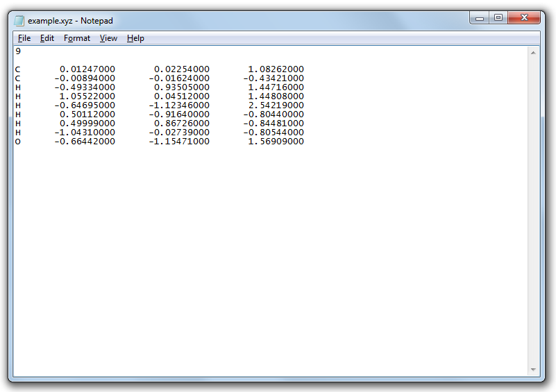Click the value 1.44716000
556x392 pixels.
coord(276,87)
